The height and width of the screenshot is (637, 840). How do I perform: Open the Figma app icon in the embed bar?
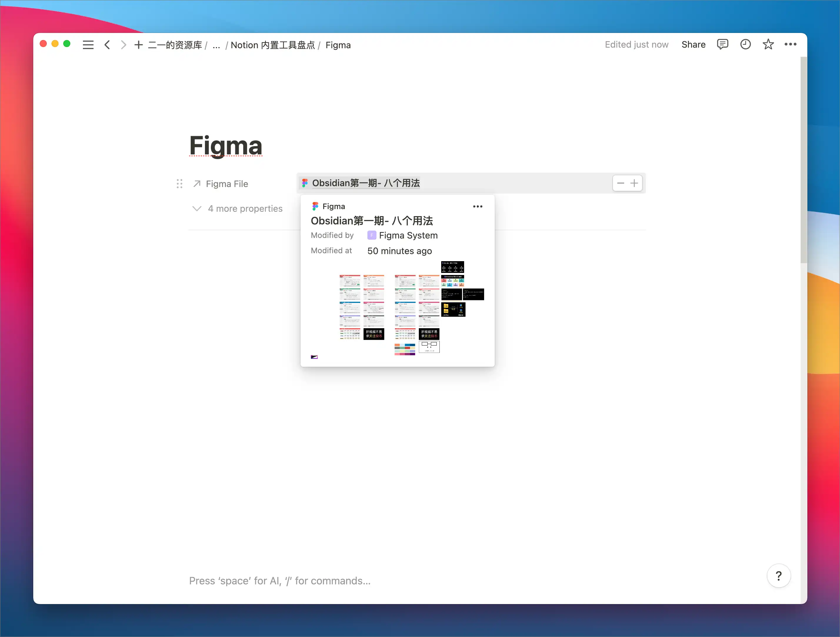pyautogui.click(x=304, y=183)
